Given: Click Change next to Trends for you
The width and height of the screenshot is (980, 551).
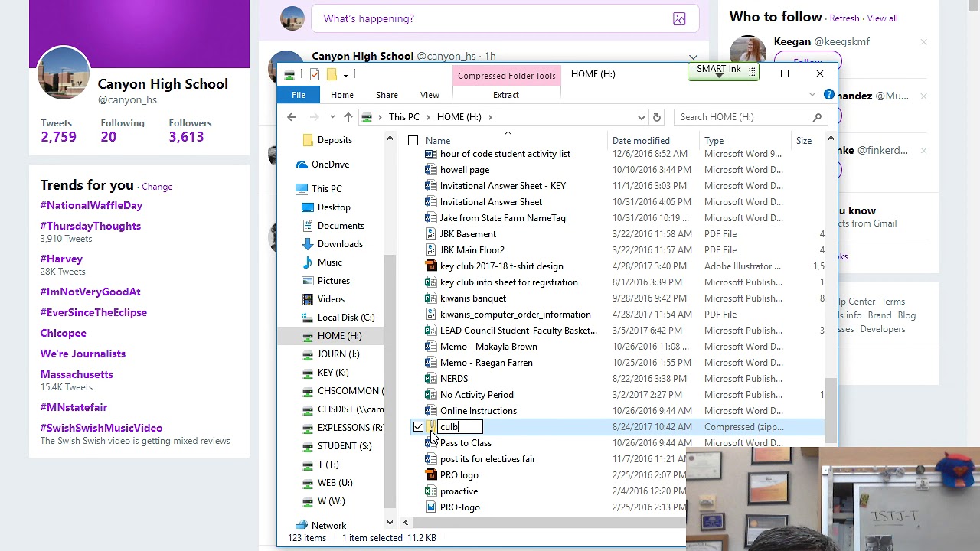Looking at the screenshot, I should [157, 187].
